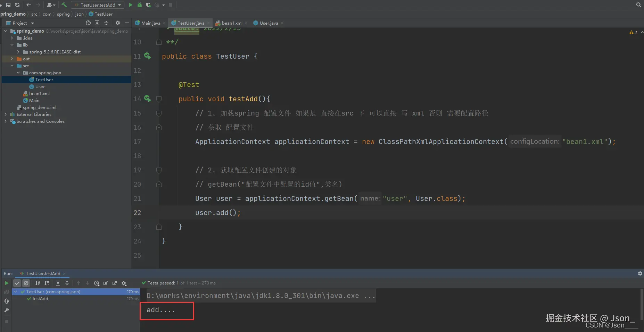
Task: Collapse the lib folder
Action: click(x=12, y=45)
